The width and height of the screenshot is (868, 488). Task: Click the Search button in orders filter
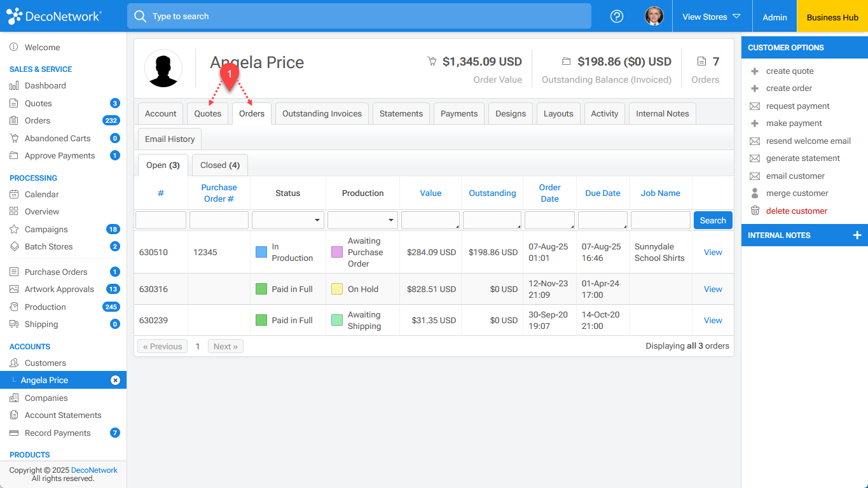pos(713,220)
